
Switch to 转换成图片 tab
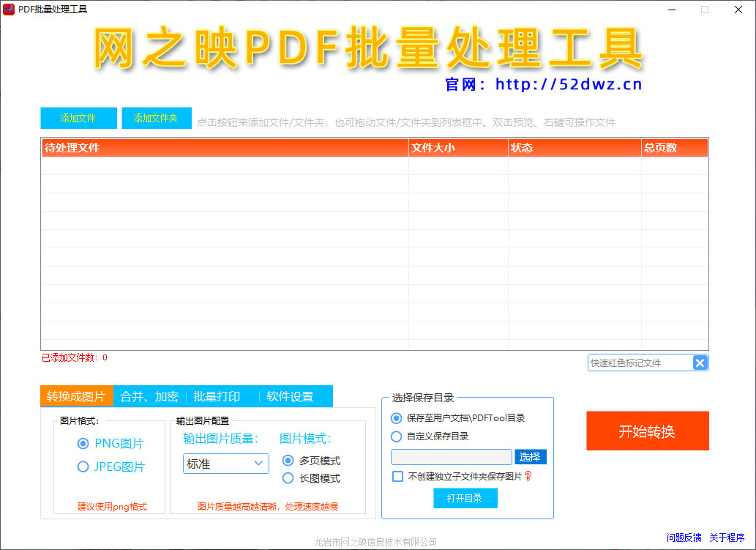tap(76, 397)
